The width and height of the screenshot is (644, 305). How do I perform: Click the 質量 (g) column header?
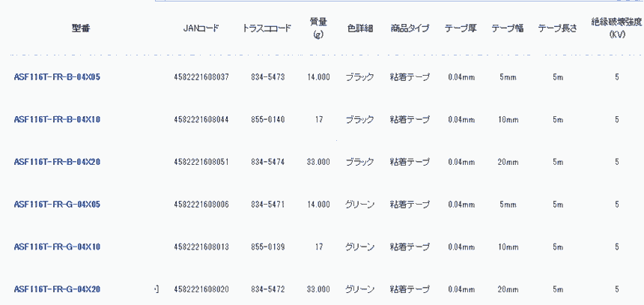pyautogui.click(x=318, y=28)
